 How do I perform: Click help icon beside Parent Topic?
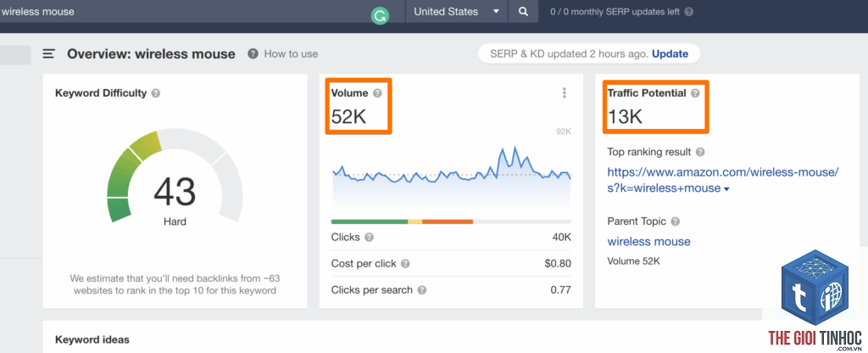[676, 221]
